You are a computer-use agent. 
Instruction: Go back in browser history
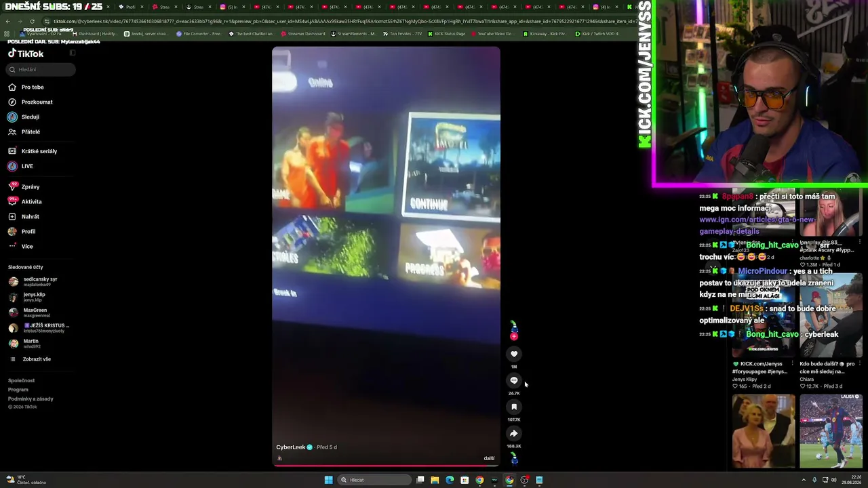(7, 21)
